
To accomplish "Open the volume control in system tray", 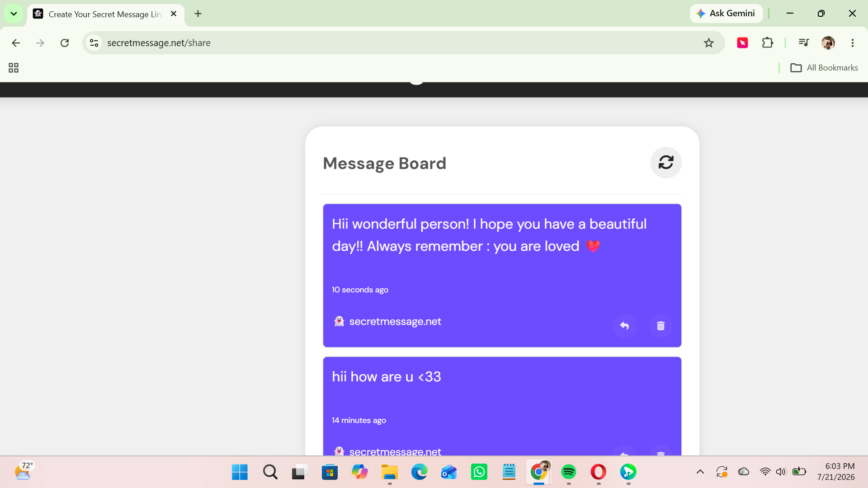I will (x=781, y=472).
